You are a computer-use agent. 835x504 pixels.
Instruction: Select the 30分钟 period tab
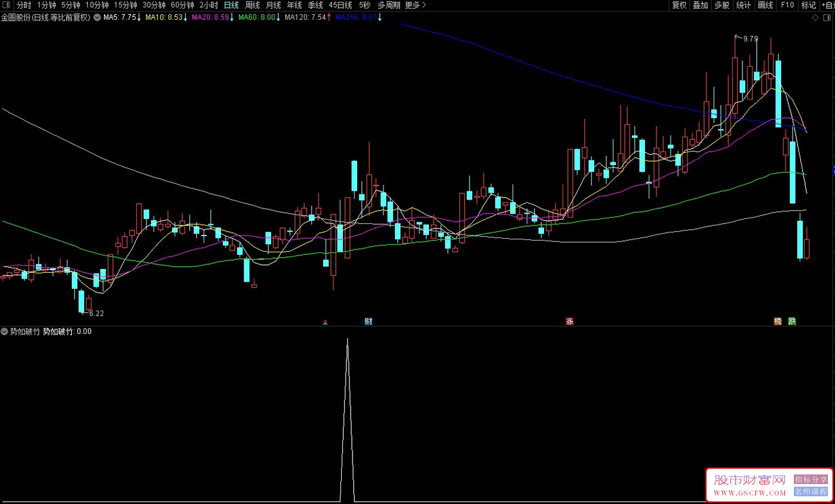154,5
